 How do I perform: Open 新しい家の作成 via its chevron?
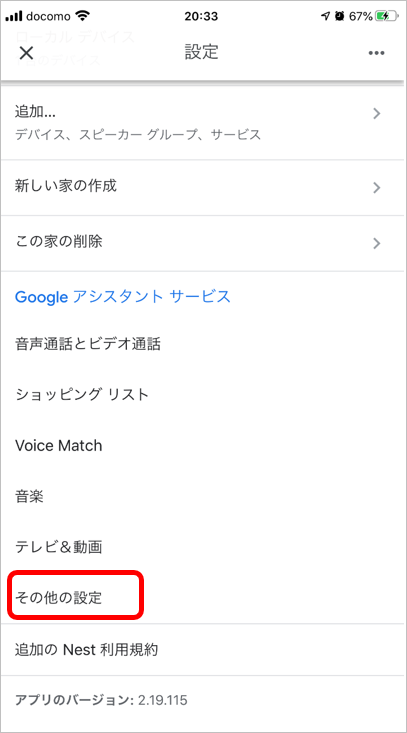(377, 188)
